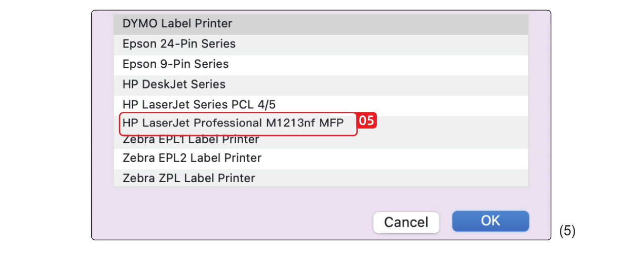Screen dimensions: 644x254
Task: Confirm the printer driver choice with OK
Action: click(x=490, y=221)
